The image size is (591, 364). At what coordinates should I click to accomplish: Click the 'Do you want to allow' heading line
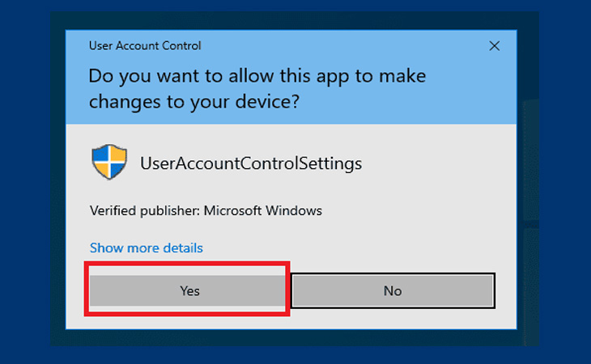(x=257, y=76)
